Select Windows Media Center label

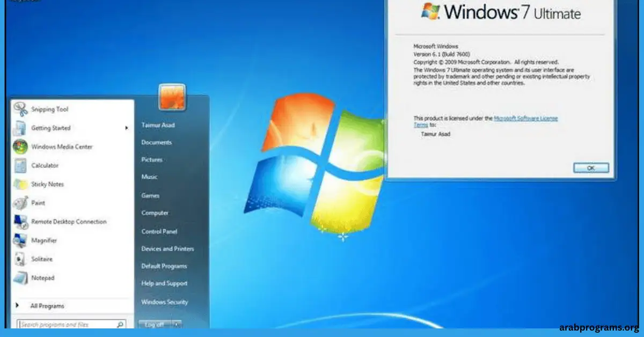(62, 146)
